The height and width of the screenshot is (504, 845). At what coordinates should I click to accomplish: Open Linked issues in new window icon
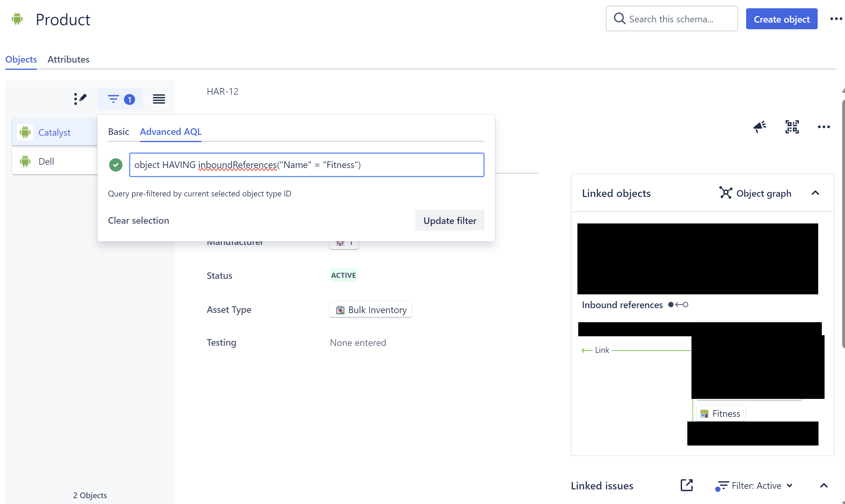coord(686,485)
